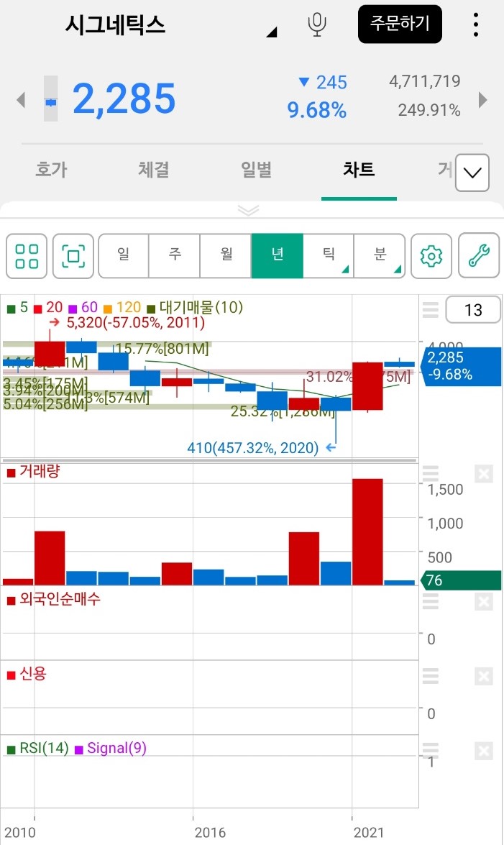Open stock selector dropdown next to 시그네틱스
This screenshot has width=504, height=845.
[272, 32]
